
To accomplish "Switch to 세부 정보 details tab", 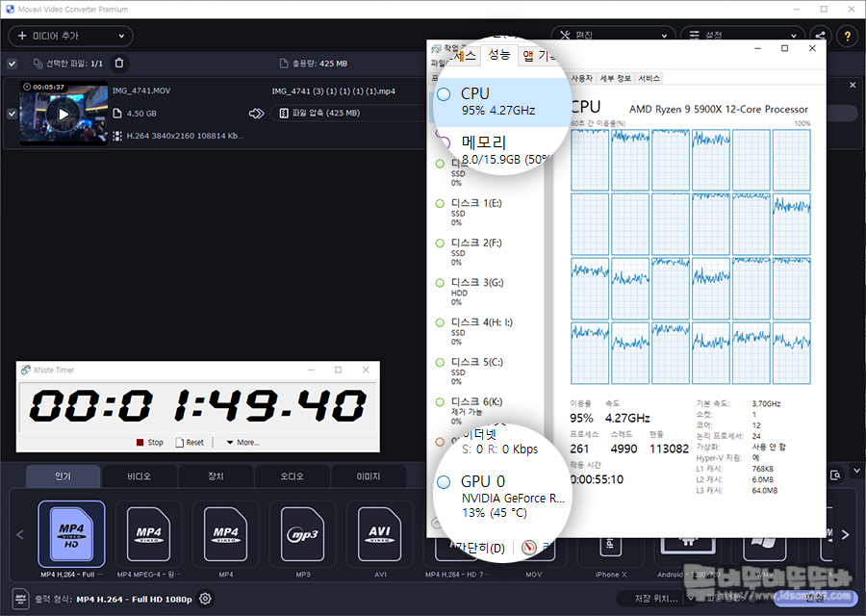I will click(615, 79).
